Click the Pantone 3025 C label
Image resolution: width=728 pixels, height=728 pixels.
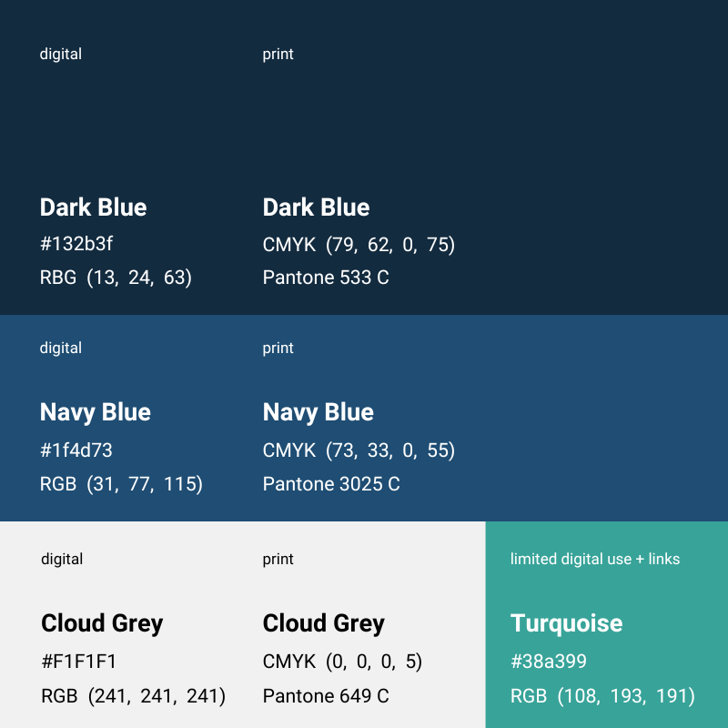(x=331, y=484)
